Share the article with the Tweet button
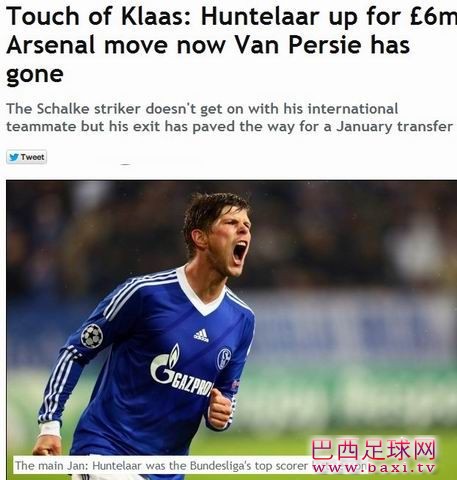This screenshot has width=457, height=480. click(x=26, y=157)
